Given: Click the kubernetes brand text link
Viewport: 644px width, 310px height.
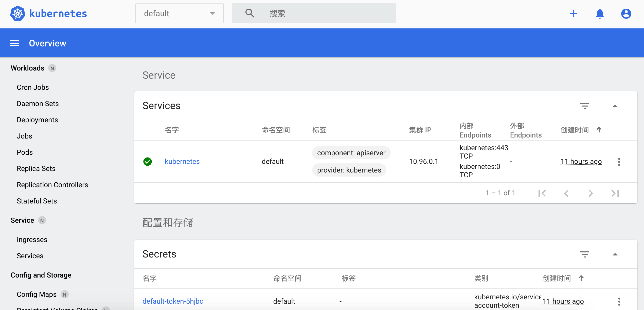Looking at the screenshot, I should coord(58,13).
